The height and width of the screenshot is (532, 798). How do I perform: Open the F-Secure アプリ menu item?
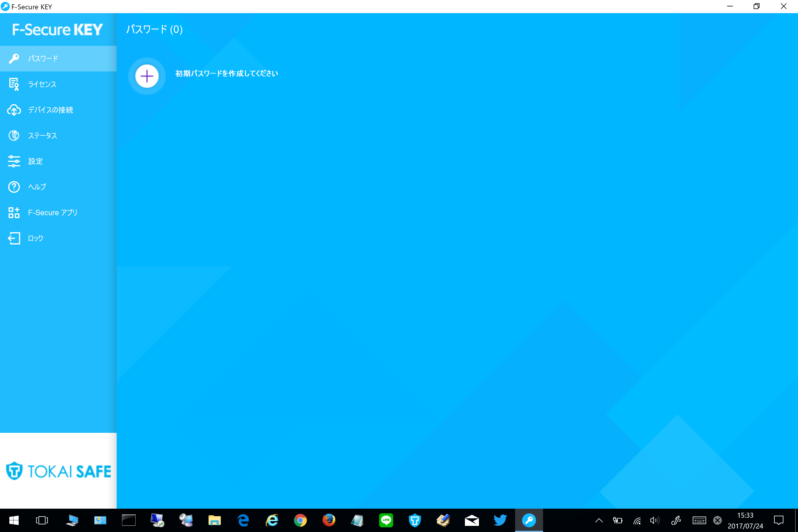(x=58, y=213)
